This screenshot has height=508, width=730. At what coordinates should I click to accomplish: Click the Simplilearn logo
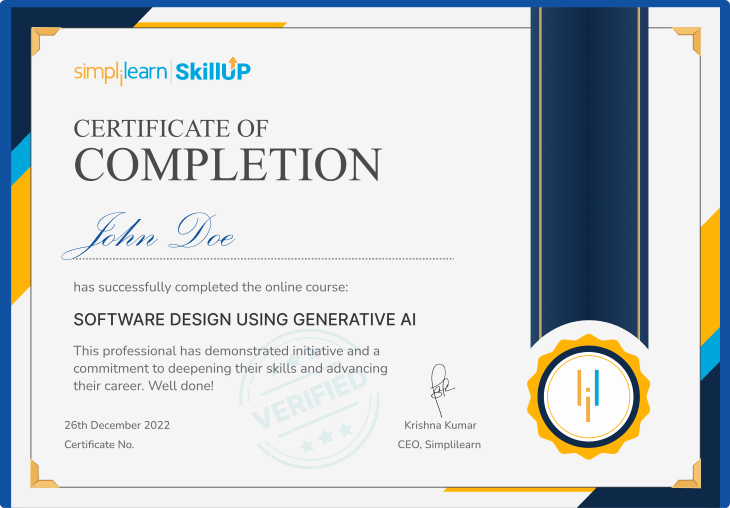[x=121, y=71]
